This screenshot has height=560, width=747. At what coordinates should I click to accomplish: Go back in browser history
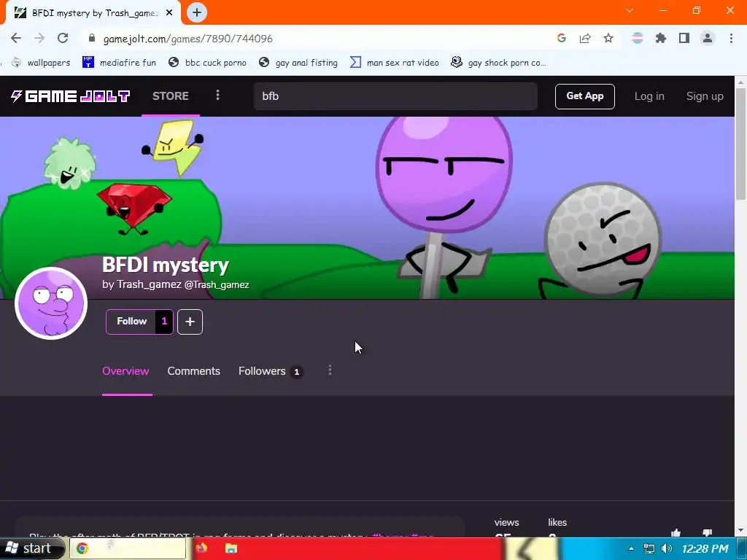(x=16, y=38)
